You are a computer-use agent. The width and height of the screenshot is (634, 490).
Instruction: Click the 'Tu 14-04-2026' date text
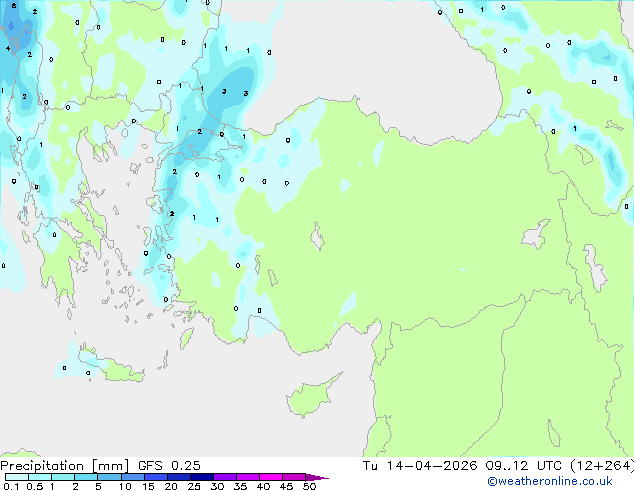420,466
